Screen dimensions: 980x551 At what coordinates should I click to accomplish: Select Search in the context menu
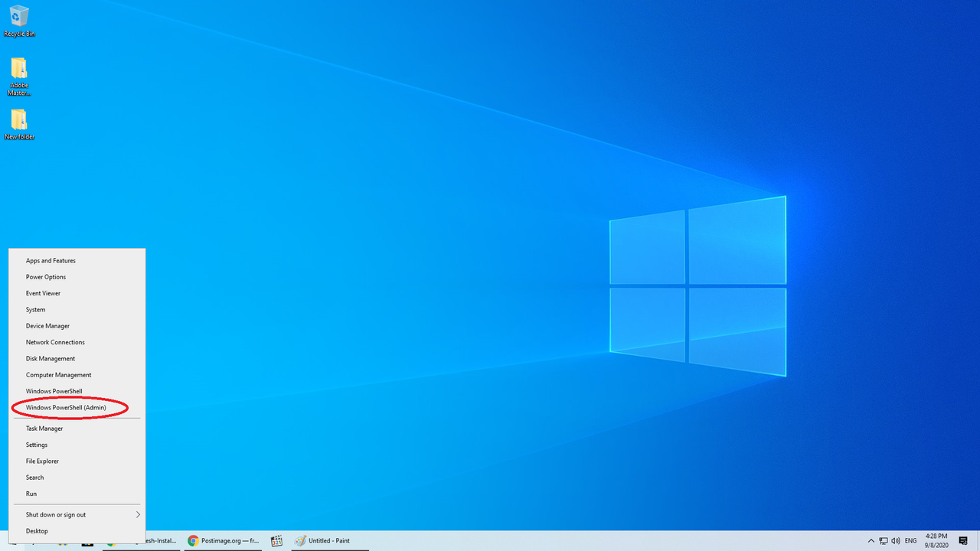pyautogui.click(x=77, y=478)
